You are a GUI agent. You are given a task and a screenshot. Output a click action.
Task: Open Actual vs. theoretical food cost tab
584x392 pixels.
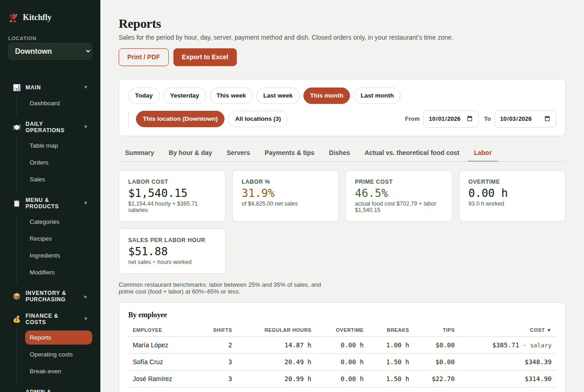[x=412, y=153]
